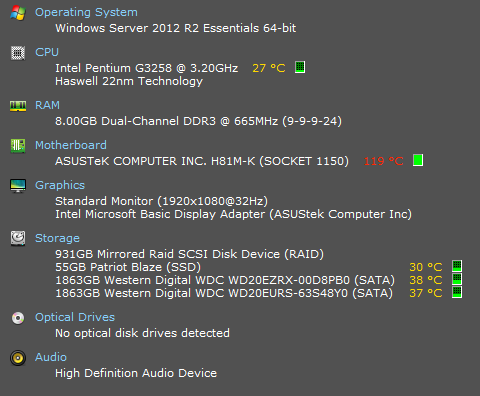This screenshot has height=396, width=480.
Task: Open the Optical Drives section heading
Action: tap(75, 317)
